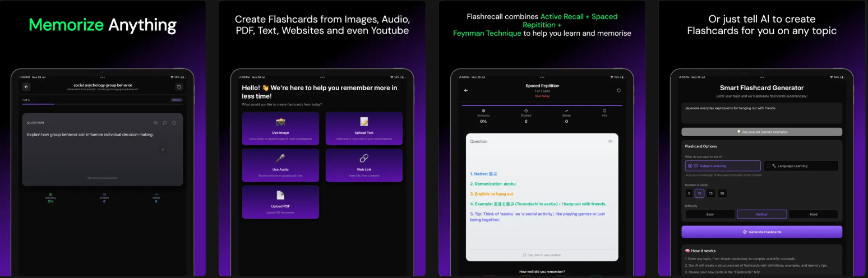Click the '2. Romanization: asobu' line
This screenshot has height=278, width=868.
(x=493, y=183)
